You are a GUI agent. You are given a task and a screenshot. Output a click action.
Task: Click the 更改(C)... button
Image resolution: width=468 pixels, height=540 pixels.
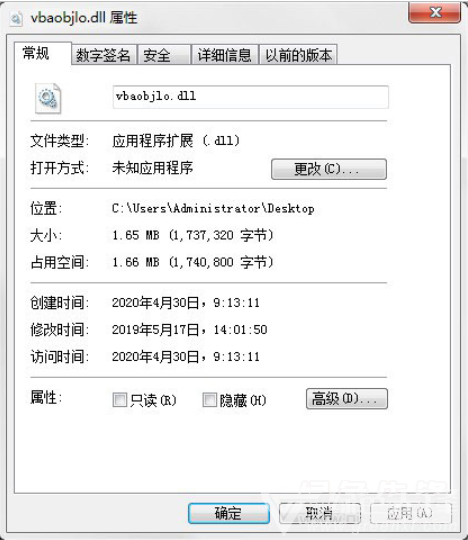[329, 169]
